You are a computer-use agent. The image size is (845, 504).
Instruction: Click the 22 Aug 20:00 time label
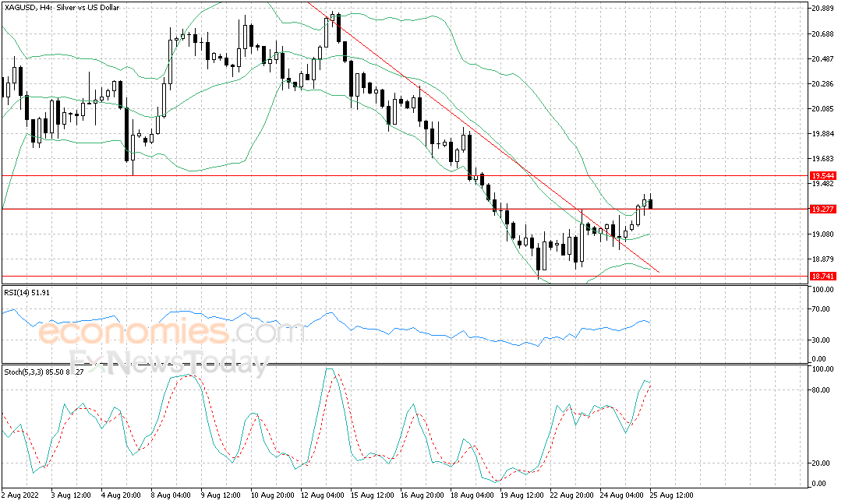click(571, 495)
